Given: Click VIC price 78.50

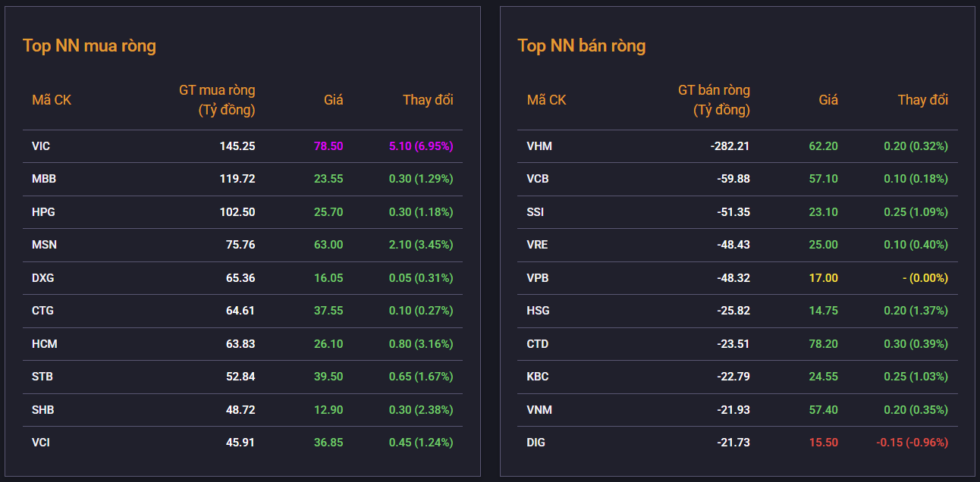Looking at the screenshot, I should tap(328, 146).
